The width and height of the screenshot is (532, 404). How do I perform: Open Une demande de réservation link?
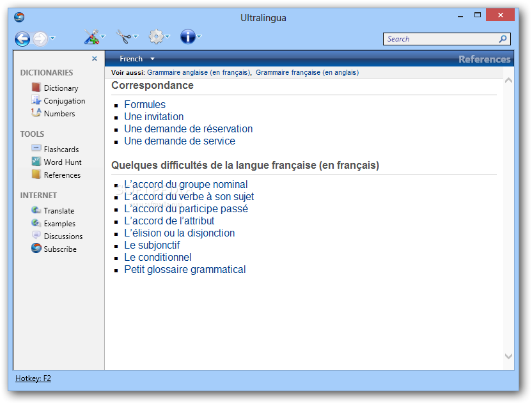point(188,129)
